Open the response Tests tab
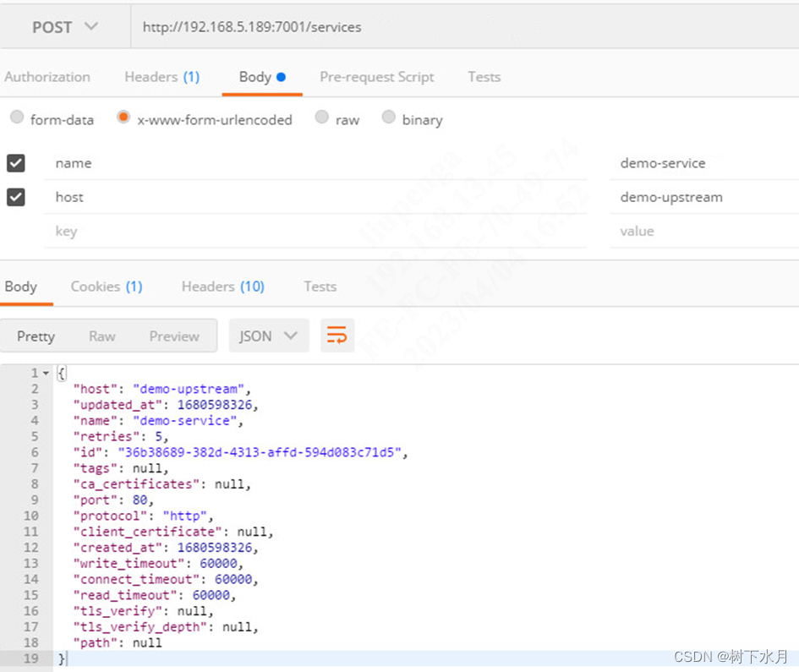The height and width of the screenshot is (672, 799). click(320, 287)
